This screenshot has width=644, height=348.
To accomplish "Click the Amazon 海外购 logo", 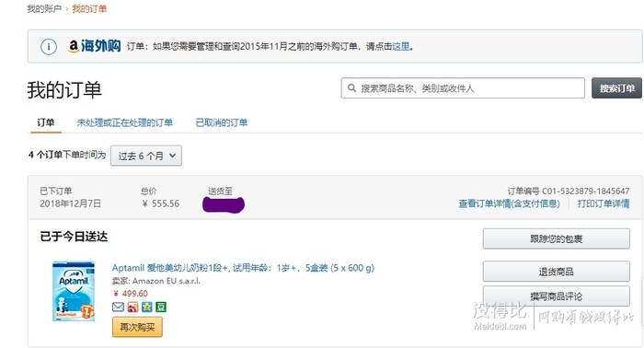I will 95,46.
